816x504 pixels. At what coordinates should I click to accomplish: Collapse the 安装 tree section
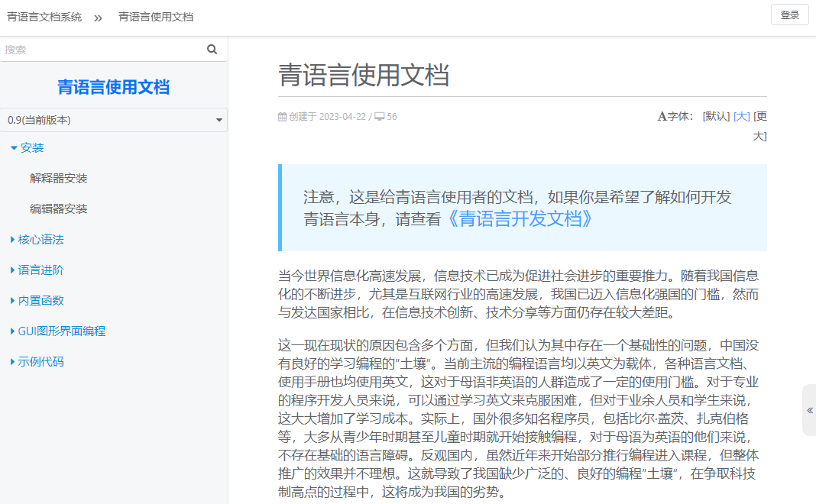[27, 147]
